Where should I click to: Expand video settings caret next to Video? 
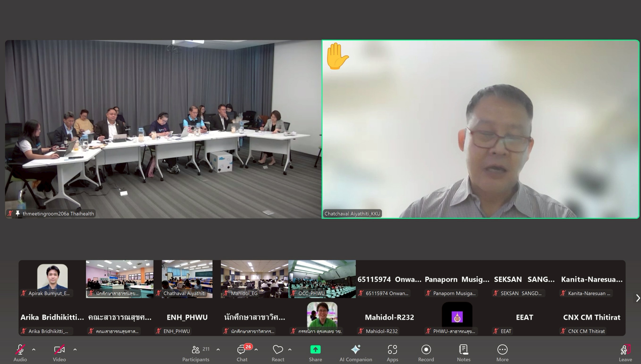(x=75, y=350)
